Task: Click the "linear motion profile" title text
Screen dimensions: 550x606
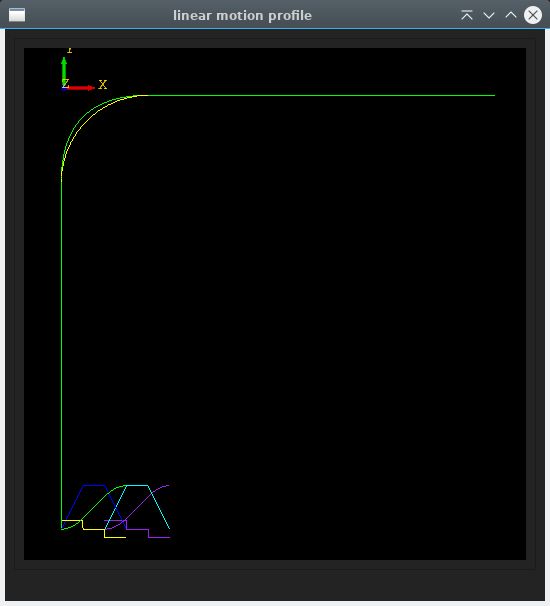Action: 242,15
